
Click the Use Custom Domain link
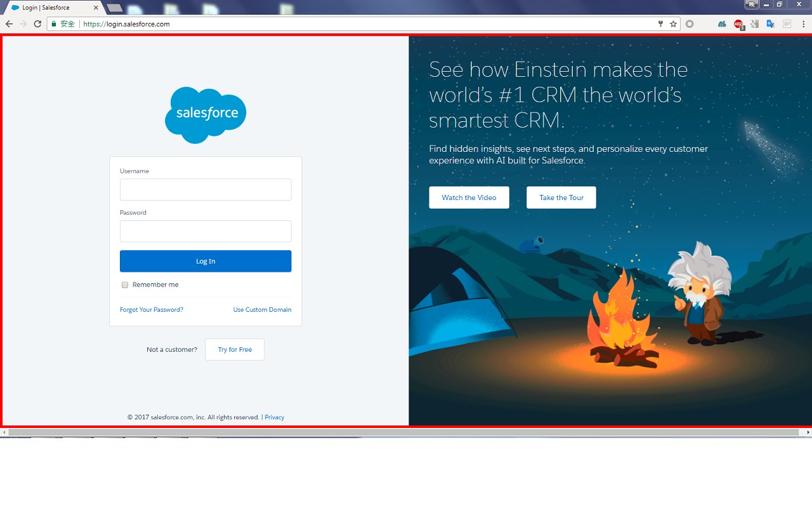[262, 310]
